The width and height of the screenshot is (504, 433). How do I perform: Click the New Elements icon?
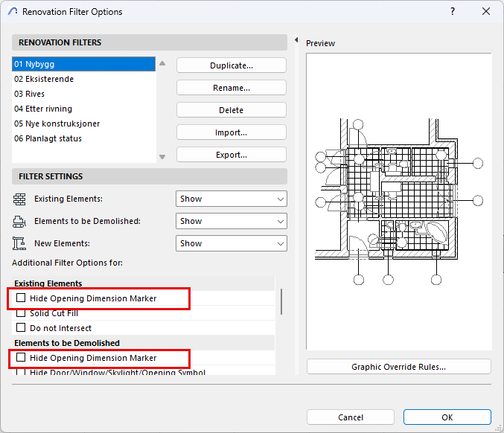point(19,243)
